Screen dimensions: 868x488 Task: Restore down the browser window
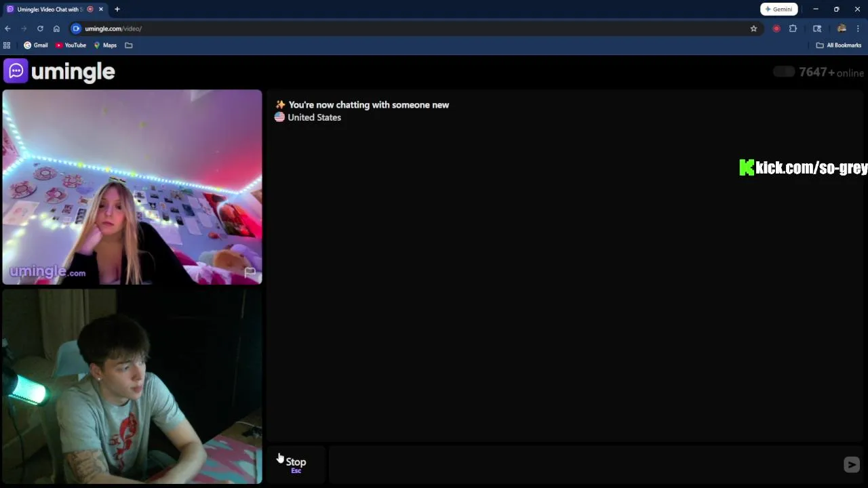836,9
